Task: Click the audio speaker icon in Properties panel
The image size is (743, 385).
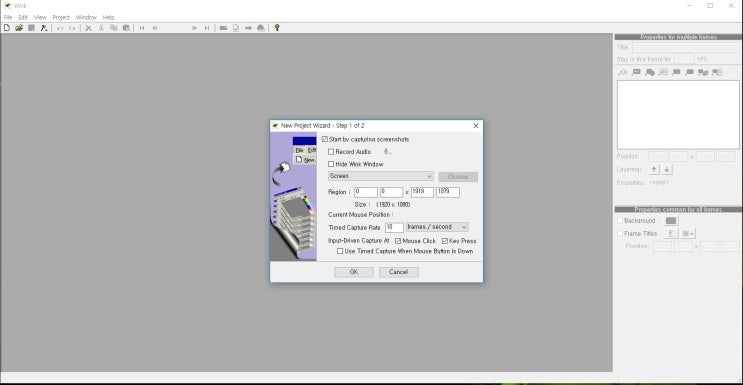Action: tap(623, 72)
